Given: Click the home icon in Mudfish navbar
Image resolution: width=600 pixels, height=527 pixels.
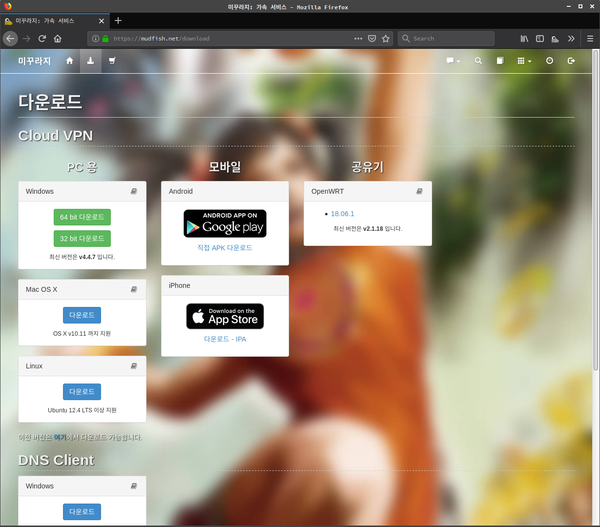Looking at the screenshot, I should pyautogui.click(x=70, y=61).
